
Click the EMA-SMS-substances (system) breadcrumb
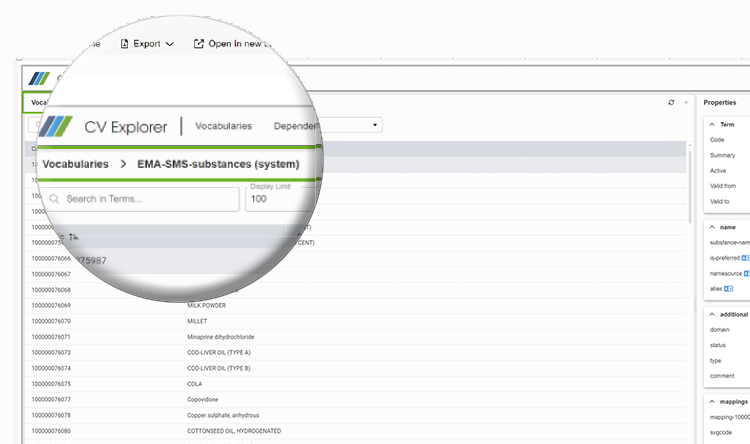pos(218,164)
